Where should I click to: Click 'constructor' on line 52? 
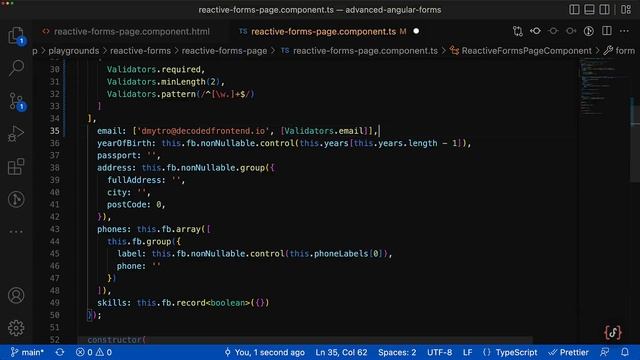(x=114, y=340)
